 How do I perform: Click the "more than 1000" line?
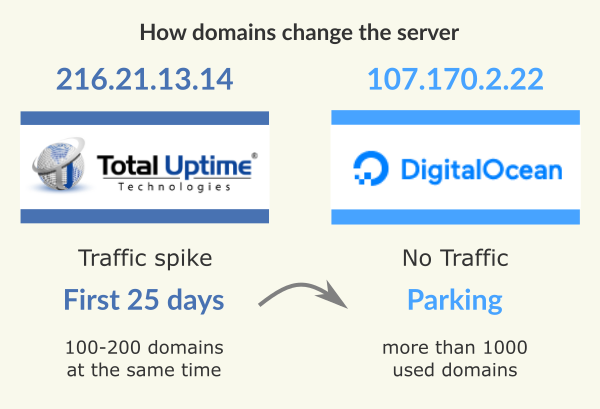pos(455,347)
